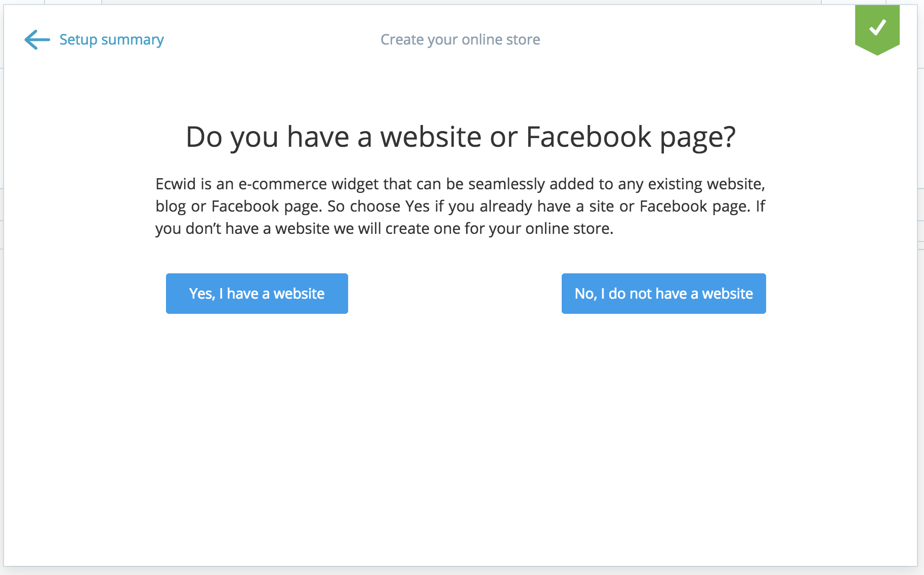Image resolution: width=924 pixels, height=575 pixels.
Task: Click the green ribbon badge top right
Action: [877, 28]
